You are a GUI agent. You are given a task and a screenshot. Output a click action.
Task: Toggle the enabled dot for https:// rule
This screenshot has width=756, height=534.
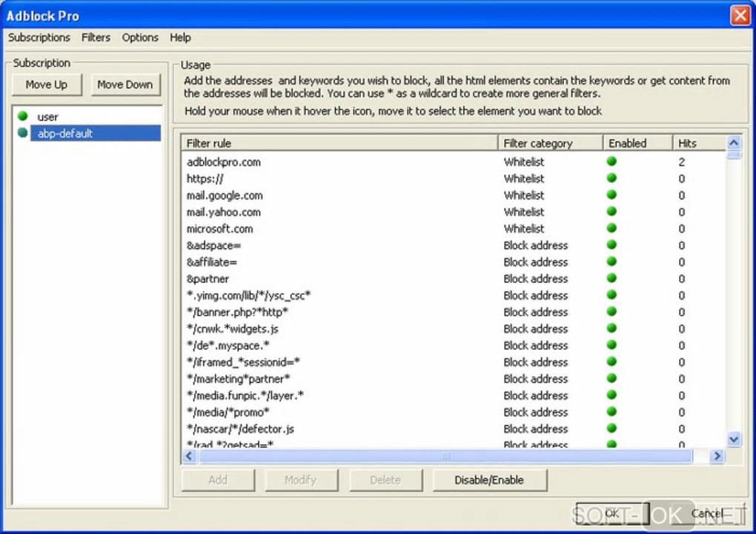tap(611, 178)
